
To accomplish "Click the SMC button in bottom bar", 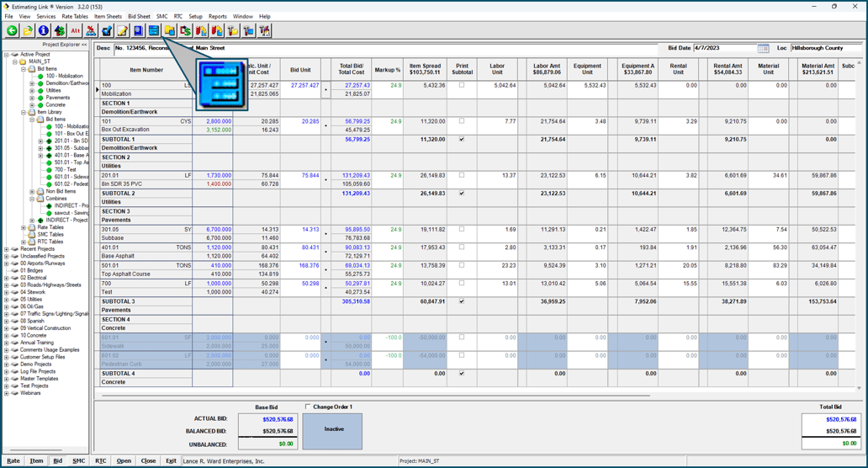I will (x=78, y=460).
